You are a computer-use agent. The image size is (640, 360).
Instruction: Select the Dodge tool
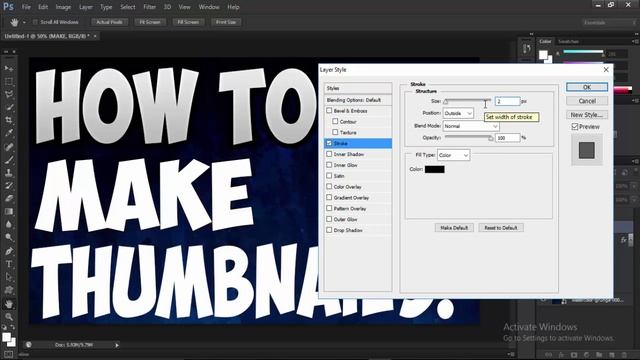[9, 238]
